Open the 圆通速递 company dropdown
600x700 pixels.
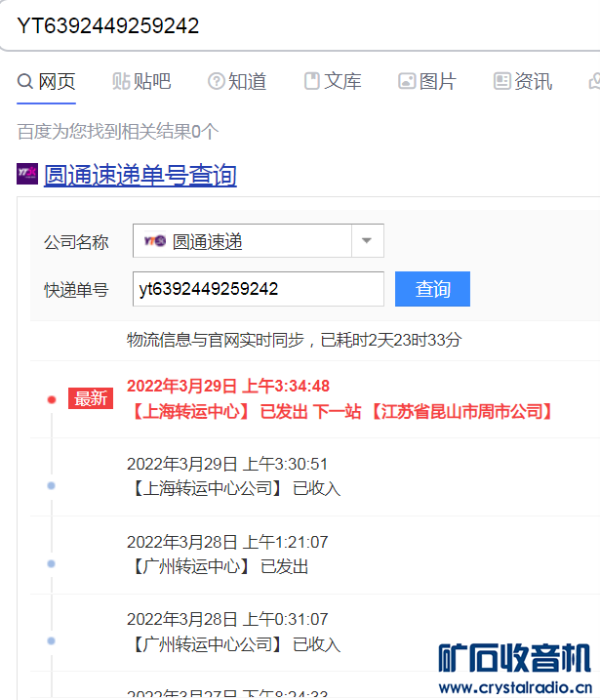point(259,241)
